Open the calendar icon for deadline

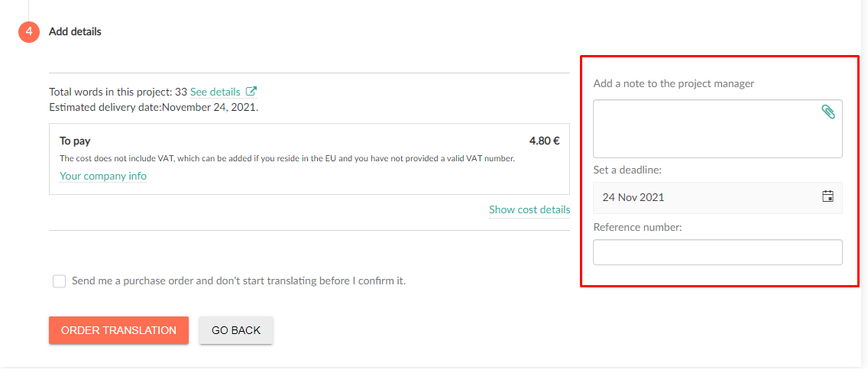tap(828, 196)
